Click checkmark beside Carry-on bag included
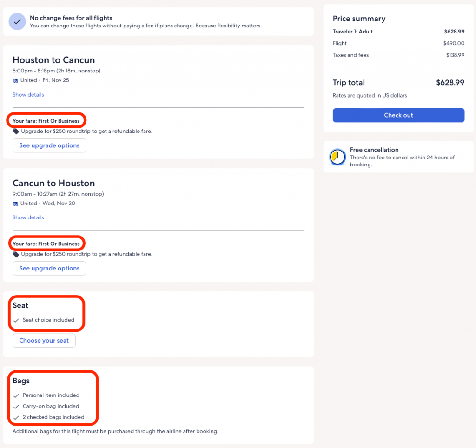Image resolution: width=476 pixels, height=448 pixels. [16, 407]
